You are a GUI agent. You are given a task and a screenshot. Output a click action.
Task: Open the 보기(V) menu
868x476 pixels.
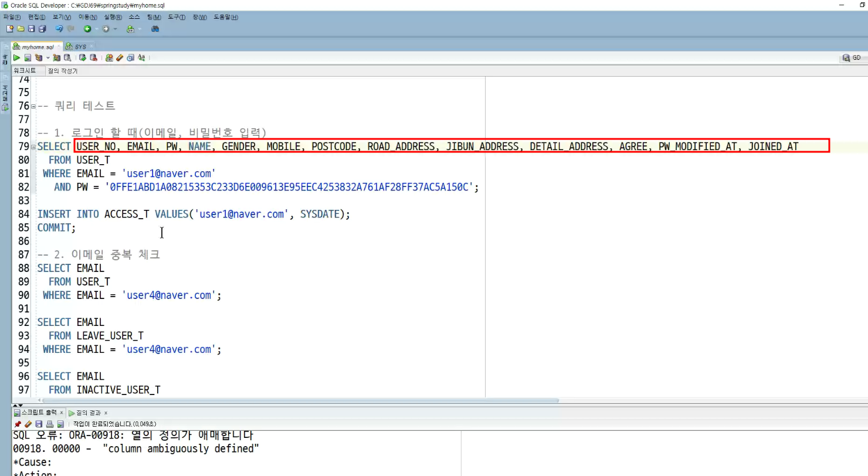[62, 17]
